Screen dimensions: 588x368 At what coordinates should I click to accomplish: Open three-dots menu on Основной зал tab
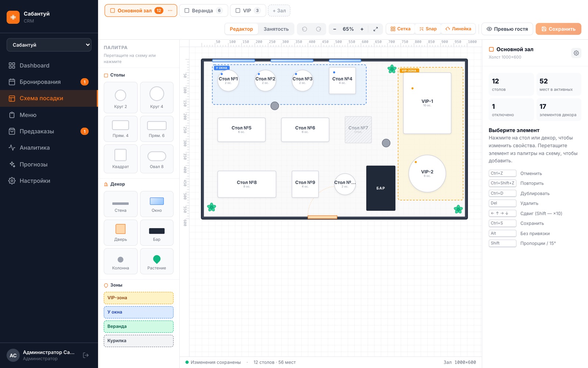(170, 11)
